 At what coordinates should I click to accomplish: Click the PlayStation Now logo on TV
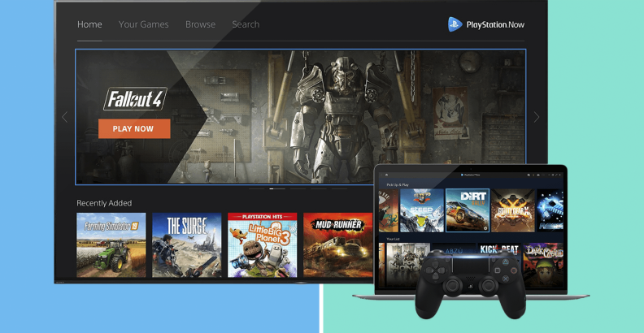[x=486, y=24]
